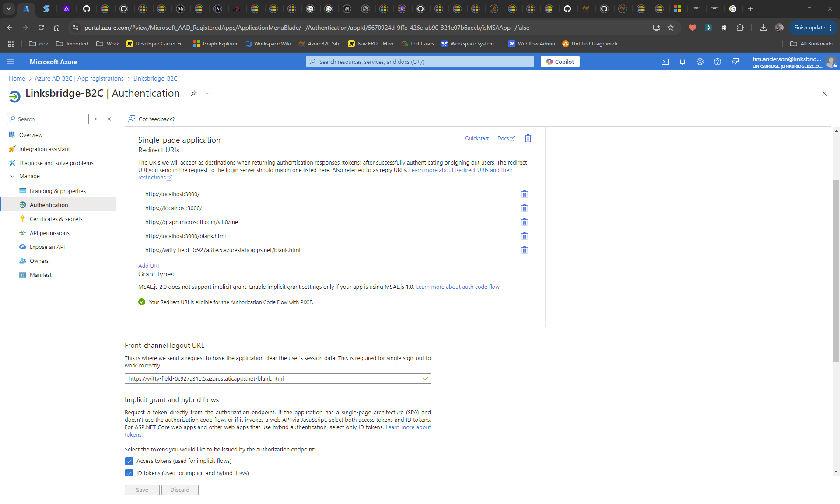This screenshot has width=840, height=504.
Task: Open the tim.anderson account menu
Action: [x=794, y=62]
